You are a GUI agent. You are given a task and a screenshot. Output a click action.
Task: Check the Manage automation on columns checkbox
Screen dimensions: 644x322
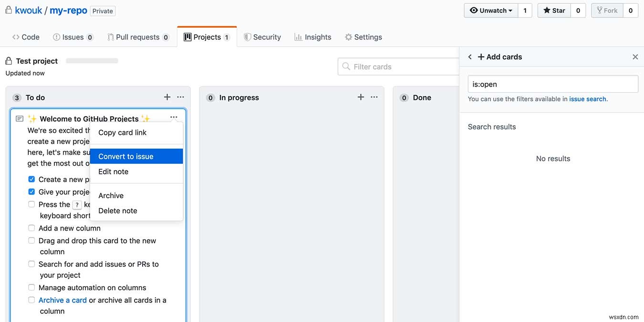(31, 287)
